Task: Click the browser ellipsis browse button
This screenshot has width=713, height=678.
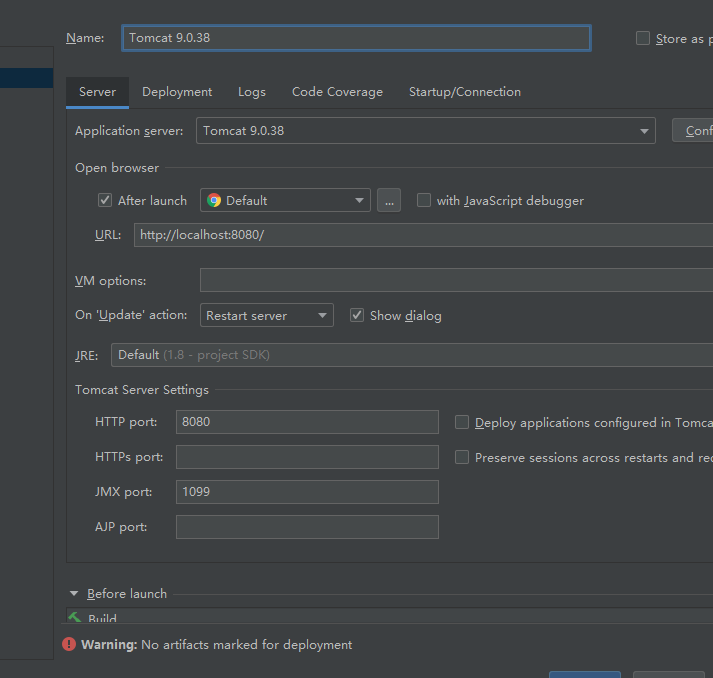Action: click(389, 200)
